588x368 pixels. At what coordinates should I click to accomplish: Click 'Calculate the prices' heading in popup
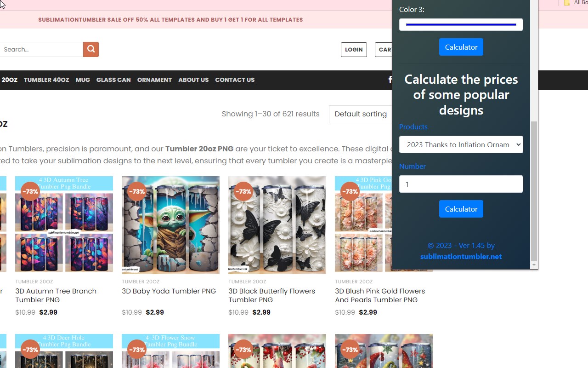[461, 94]
